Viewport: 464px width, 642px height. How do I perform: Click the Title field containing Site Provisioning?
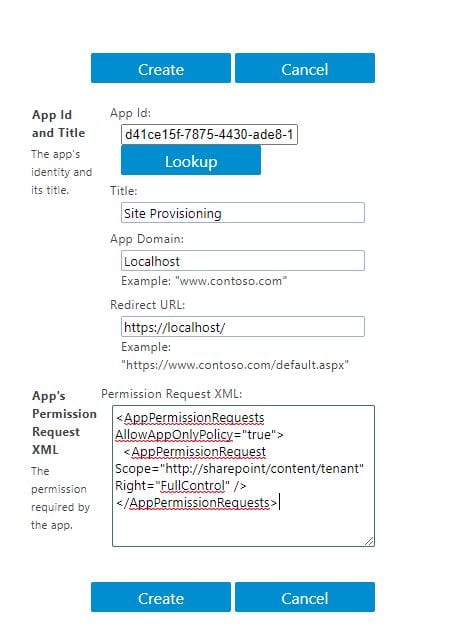pos(243,213)
